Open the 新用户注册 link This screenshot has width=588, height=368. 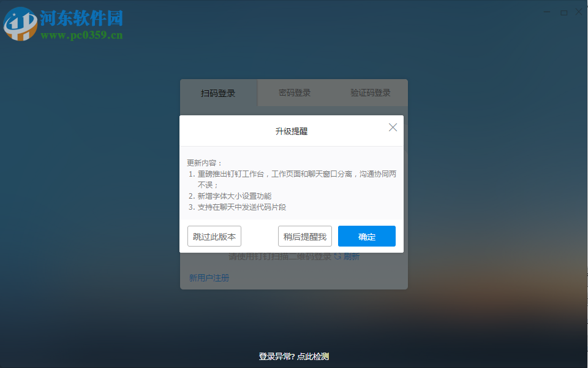coord(209,278)
